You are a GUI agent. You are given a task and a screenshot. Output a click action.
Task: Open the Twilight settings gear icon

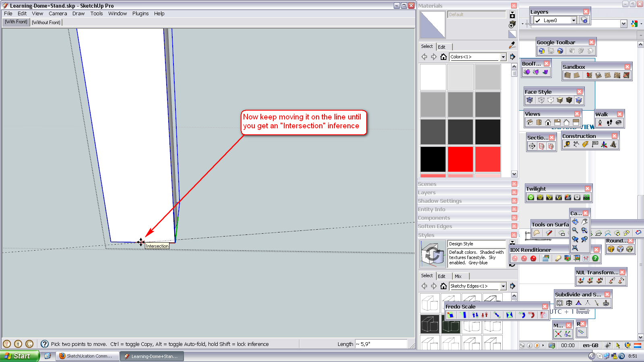point(577,197)
